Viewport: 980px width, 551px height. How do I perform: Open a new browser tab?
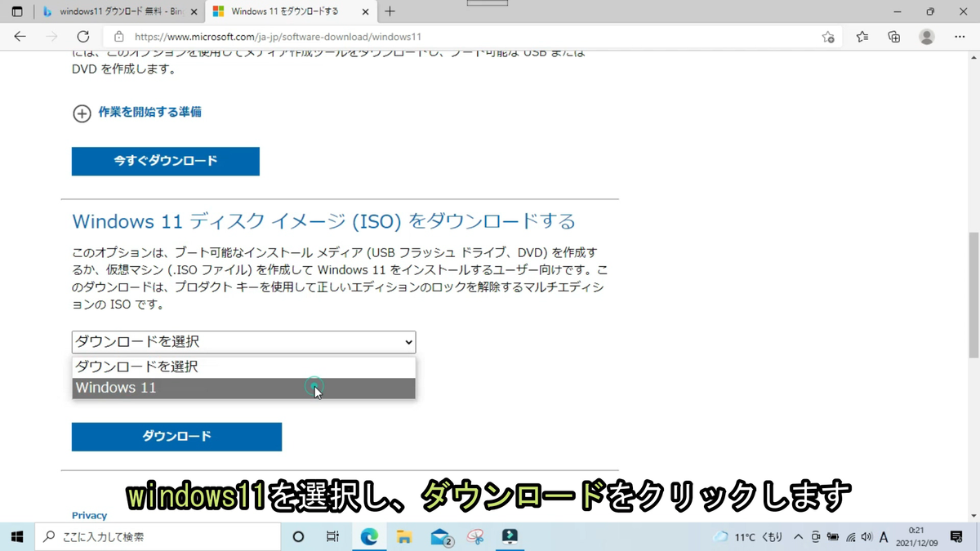point(390,11)
